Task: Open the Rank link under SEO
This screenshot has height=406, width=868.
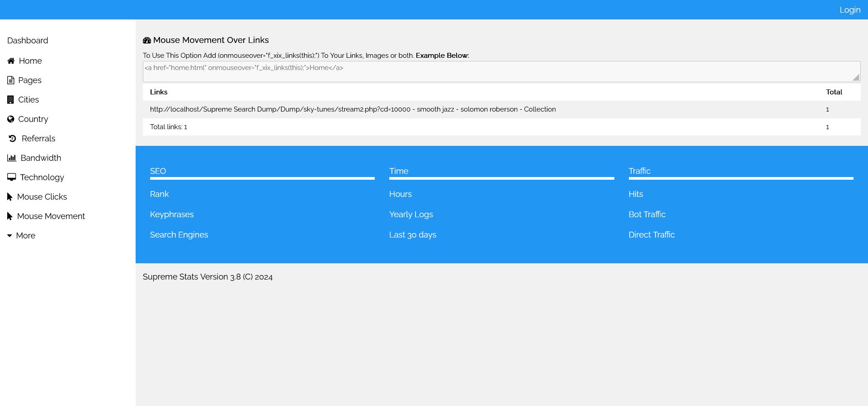Action: (159, 194)
